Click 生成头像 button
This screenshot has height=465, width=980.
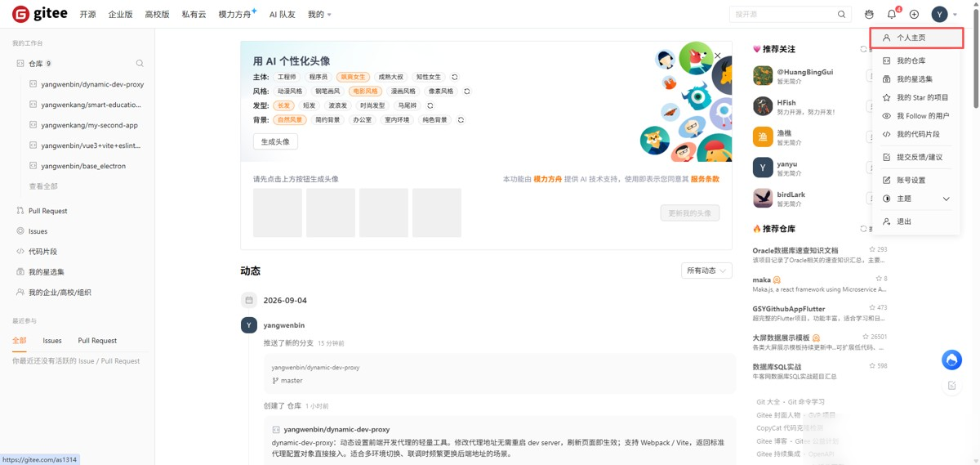pos(275,141)
